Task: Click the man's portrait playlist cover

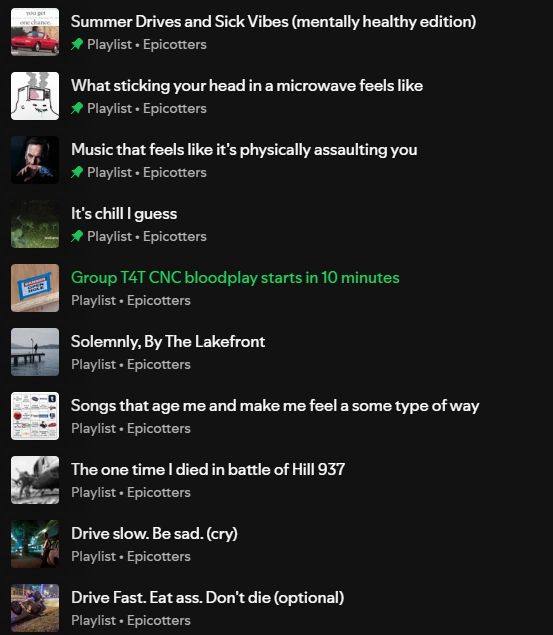Action: tap(35, 160)
